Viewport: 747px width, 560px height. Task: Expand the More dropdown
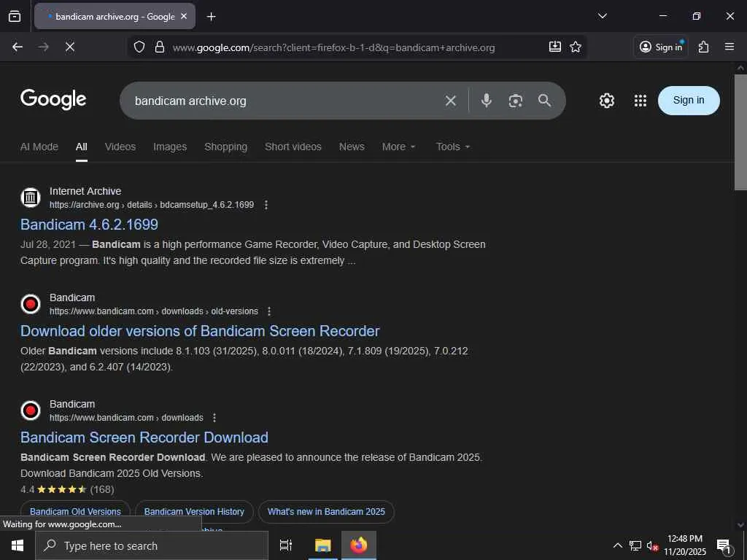tap(399, 147)
